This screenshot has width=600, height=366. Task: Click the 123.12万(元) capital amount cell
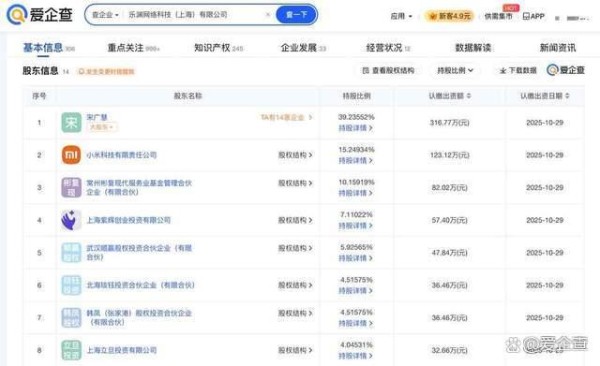pos(449,155)
